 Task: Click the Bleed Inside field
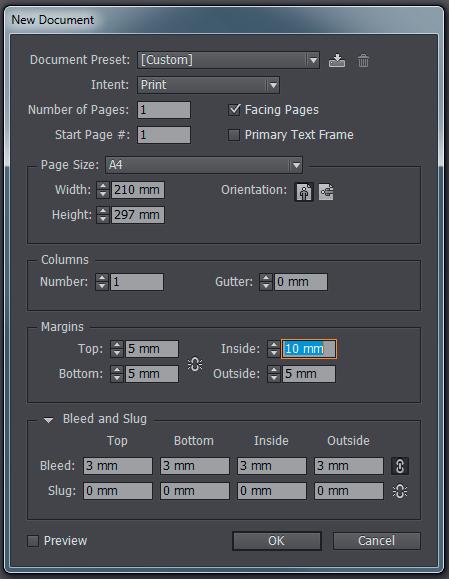click(272, 466)
